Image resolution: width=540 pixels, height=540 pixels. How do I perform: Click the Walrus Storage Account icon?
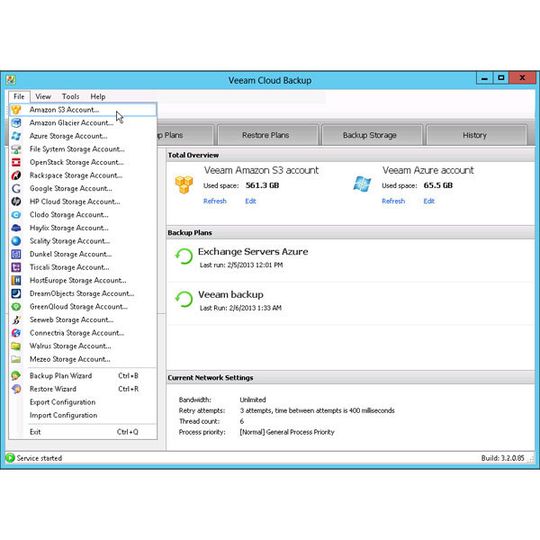coord(16,346)
